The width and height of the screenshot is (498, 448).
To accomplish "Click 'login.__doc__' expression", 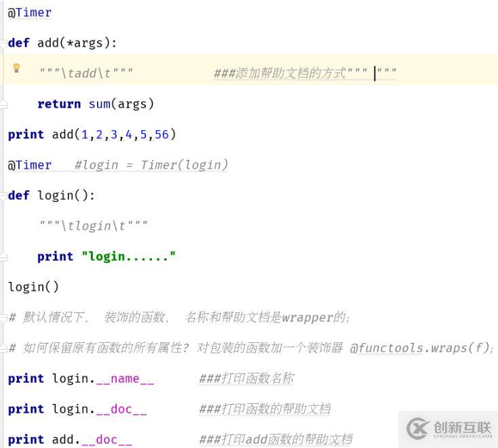I will (x=100, y=409).
